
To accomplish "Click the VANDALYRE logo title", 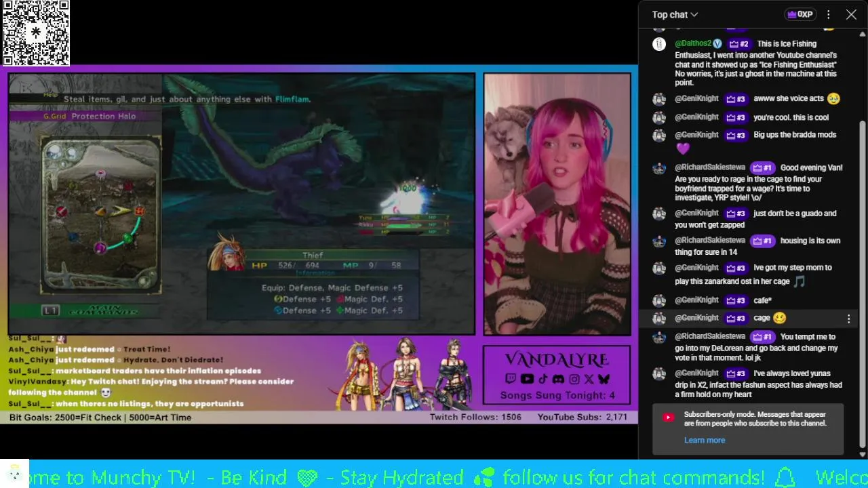I will coord(557,360).
